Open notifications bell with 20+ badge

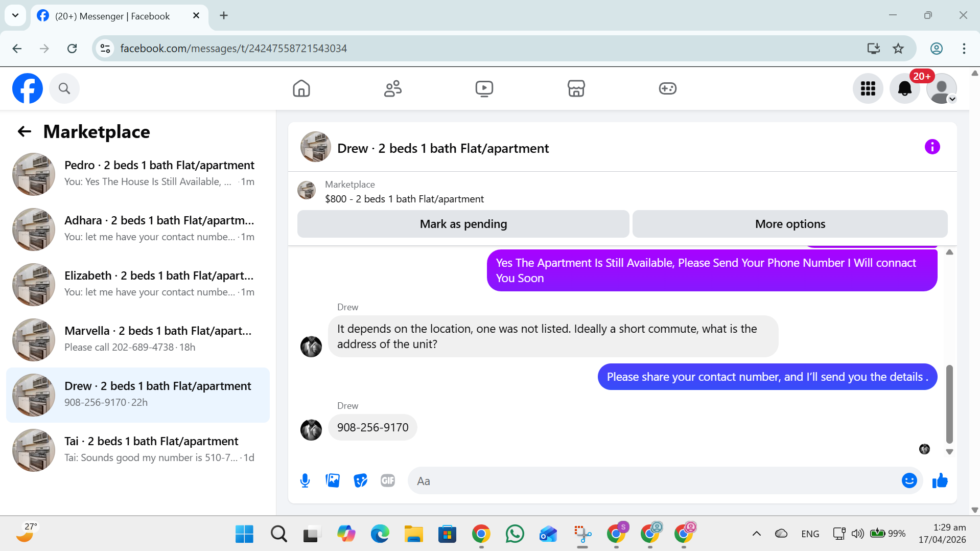[x=905, y=88]
